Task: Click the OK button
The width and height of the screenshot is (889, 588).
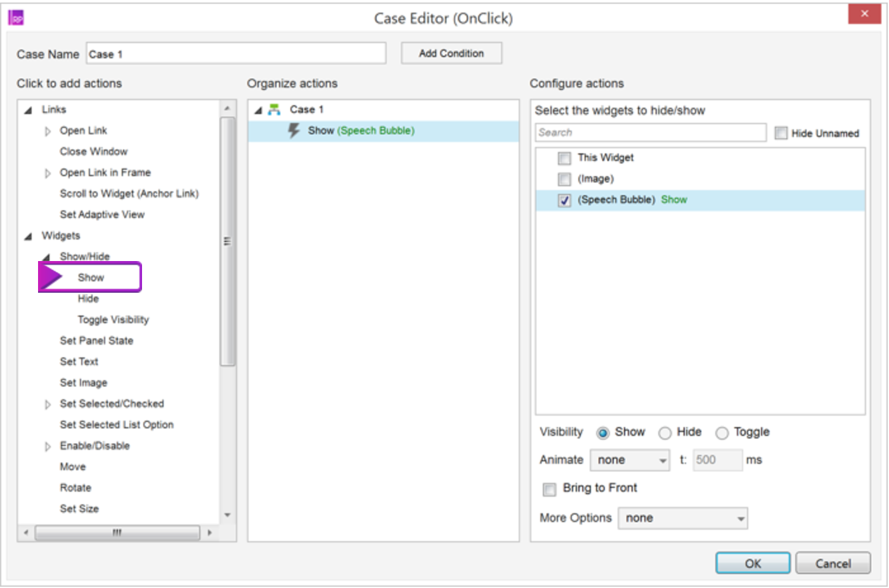Action: click(x=753, y=563)
